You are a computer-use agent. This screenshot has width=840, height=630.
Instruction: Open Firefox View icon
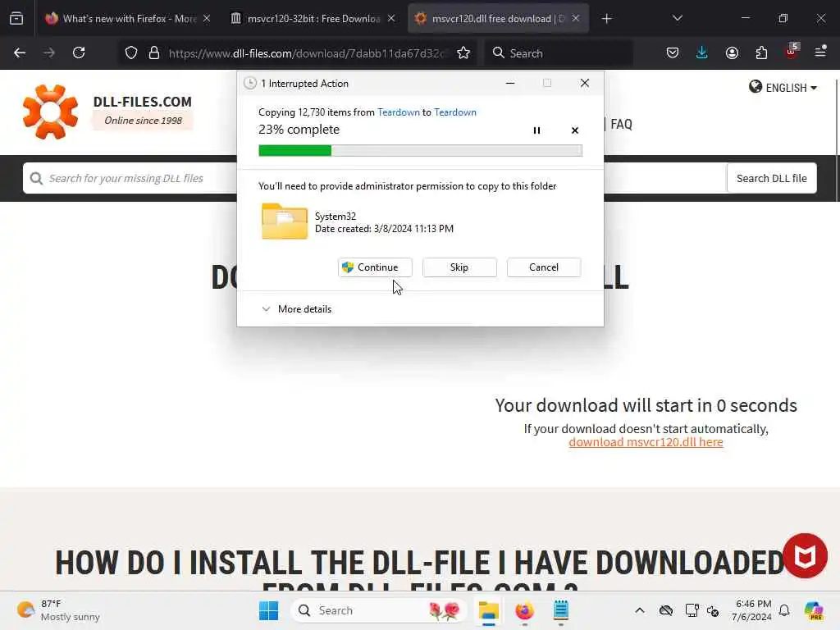16,18
